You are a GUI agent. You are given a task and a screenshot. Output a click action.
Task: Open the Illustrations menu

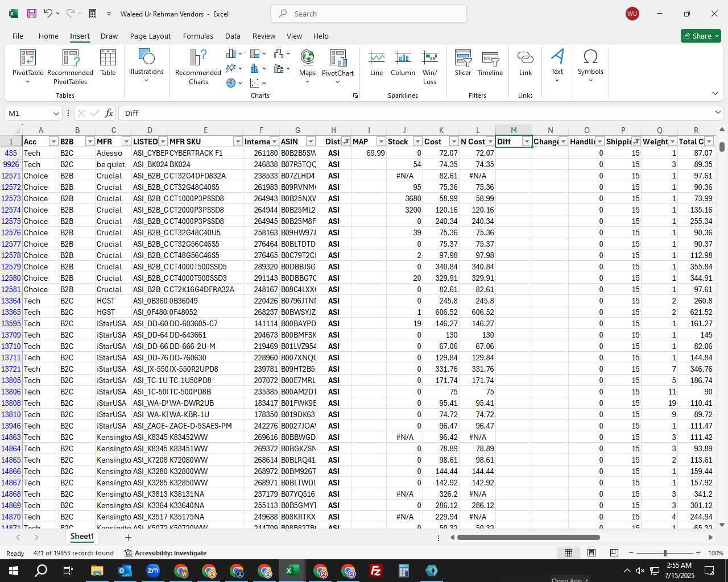(x=146, y=65)
